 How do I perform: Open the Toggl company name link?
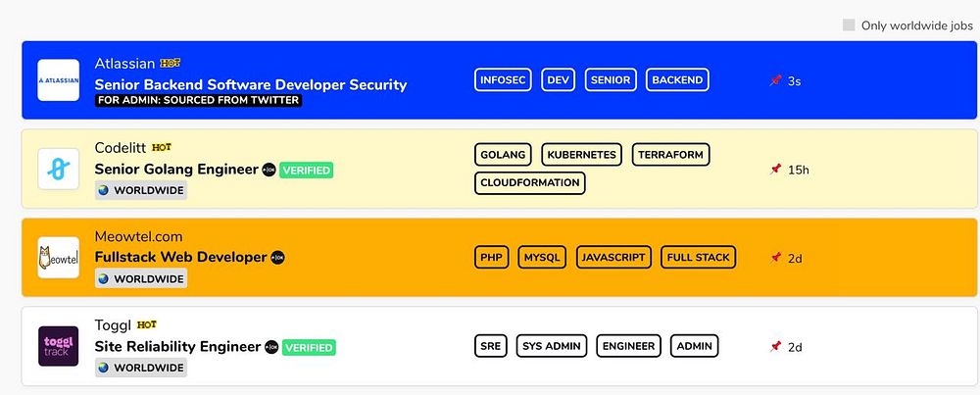tap(113, 324)
